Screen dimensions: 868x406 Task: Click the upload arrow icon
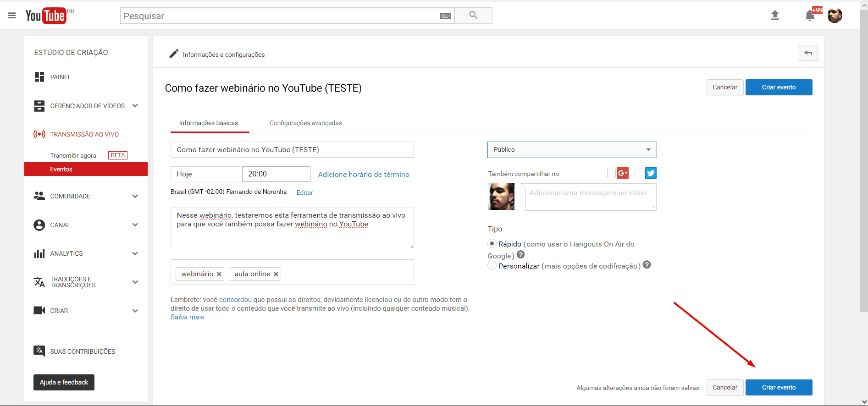pos(775,15)
